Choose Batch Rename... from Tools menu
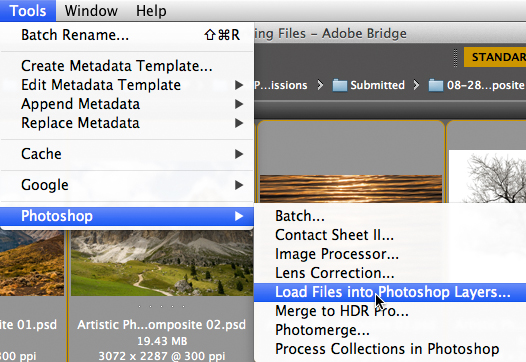Image resolution: width=526 pixels, height=362 pixels. (127, 35)
